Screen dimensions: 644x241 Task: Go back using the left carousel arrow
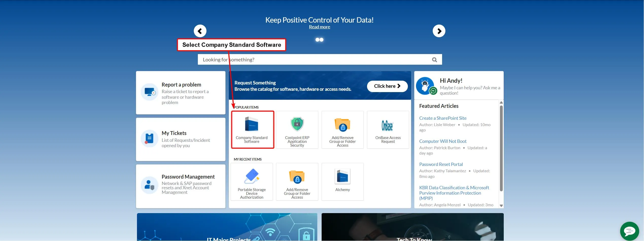[x=200, y=31]
